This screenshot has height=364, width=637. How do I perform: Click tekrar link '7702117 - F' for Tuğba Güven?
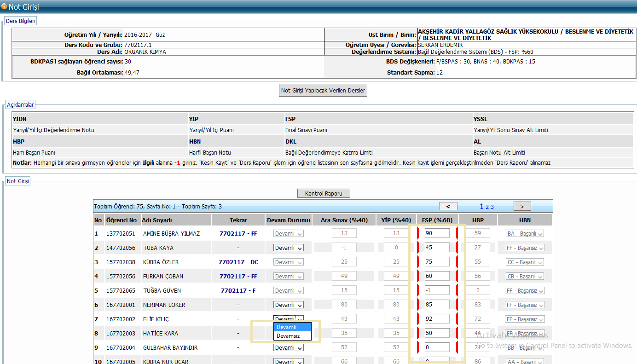(238, 290)
